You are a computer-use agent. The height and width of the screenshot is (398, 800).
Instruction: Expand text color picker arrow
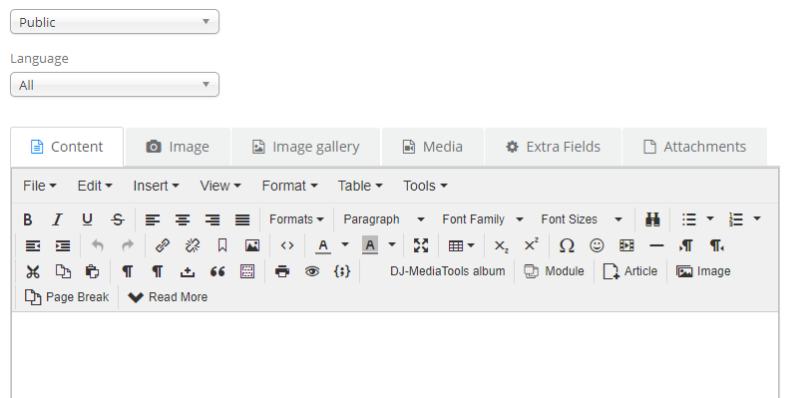click(345, 245)
